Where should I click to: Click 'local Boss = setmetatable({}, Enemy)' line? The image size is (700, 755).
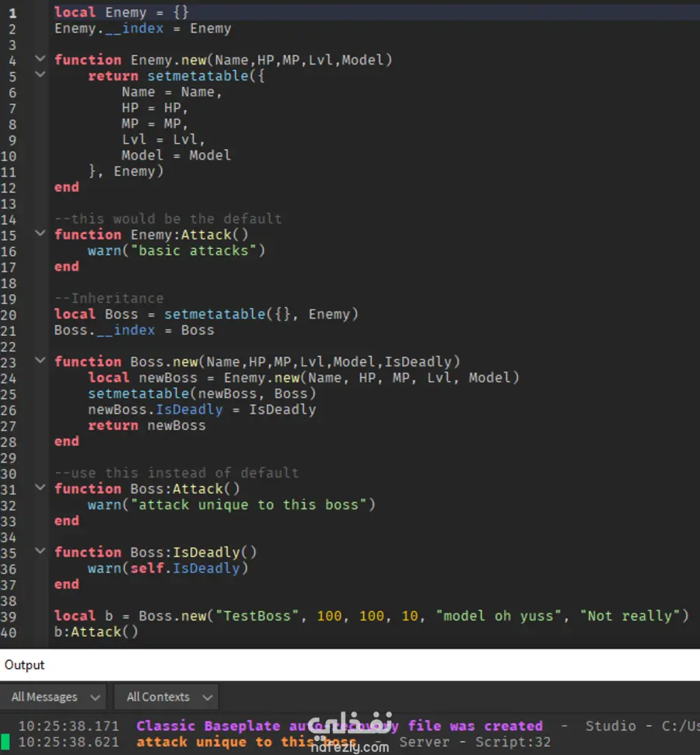[206, 314]
